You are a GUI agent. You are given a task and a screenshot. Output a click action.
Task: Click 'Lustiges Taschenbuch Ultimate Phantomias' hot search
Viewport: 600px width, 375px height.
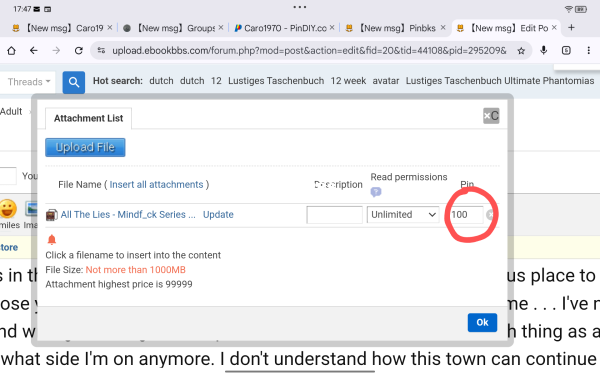tap(500, 81)
